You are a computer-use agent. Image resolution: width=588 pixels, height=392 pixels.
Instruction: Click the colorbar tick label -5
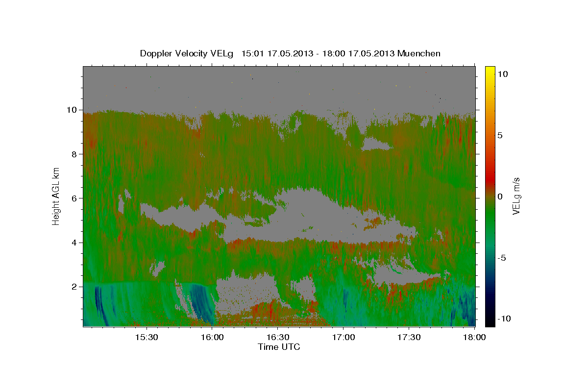tap(502, 258)
